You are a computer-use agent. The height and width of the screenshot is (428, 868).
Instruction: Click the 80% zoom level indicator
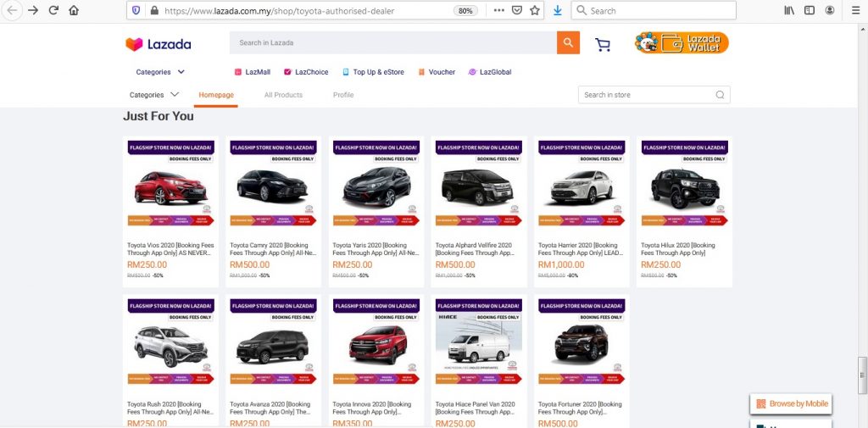pyautogui.click(x=465, y=10)
